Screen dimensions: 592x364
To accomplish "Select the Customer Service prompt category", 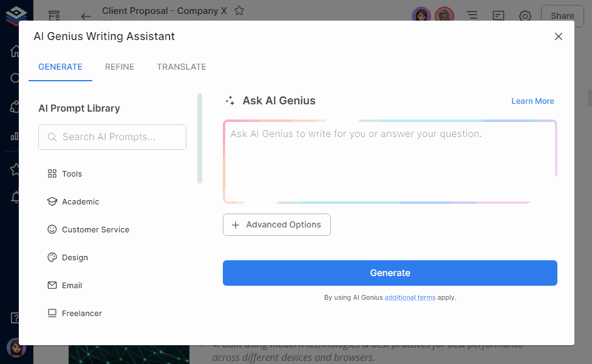I will [95, 229].
